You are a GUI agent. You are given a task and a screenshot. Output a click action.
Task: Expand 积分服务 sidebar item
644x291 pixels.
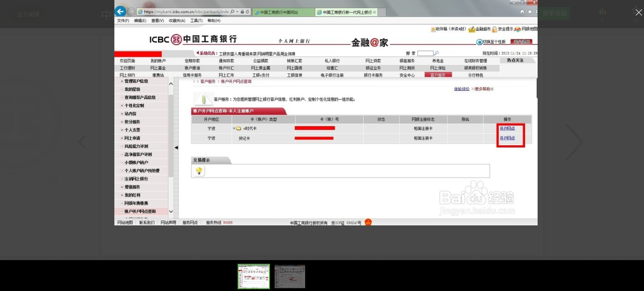click(122, 122)
